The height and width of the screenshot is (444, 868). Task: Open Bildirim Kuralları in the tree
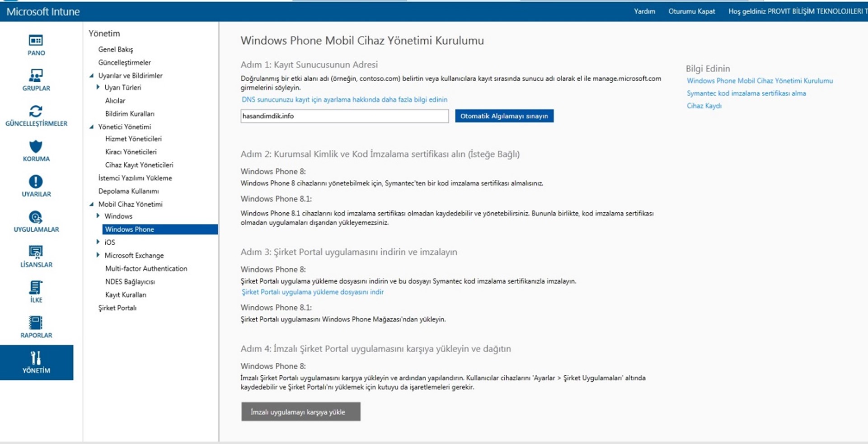coord(130,114)
